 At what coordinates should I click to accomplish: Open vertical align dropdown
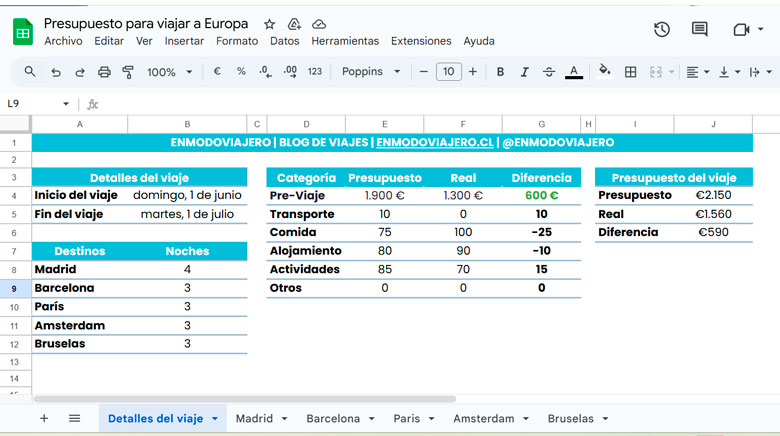729,72
